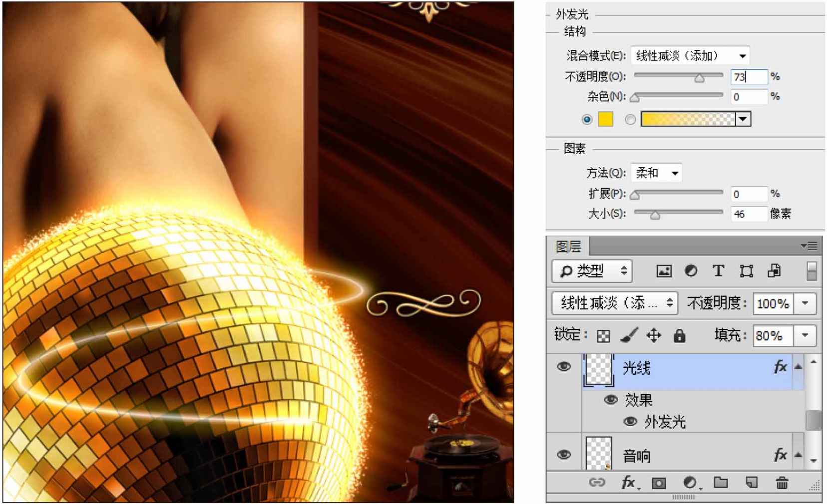Viewport: 827px width, 504px height.
Task: Click the 音响 layer name
Action: point(637,456)
